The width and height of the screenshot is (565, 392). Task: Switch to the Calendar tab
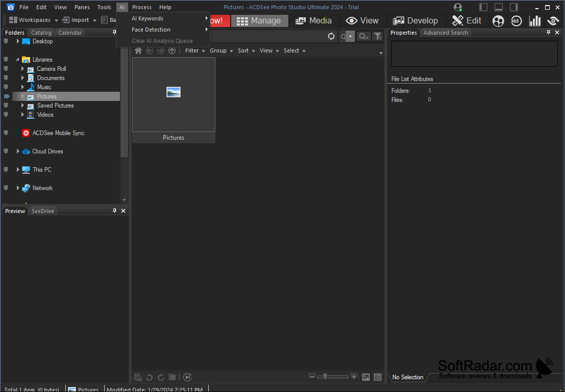coord(70,33)
